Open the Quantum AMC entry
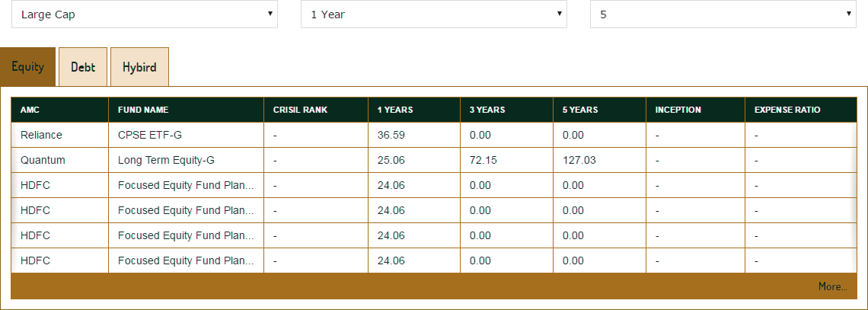The width and height of the screenshot is (868, 310). tap(43, 160)
